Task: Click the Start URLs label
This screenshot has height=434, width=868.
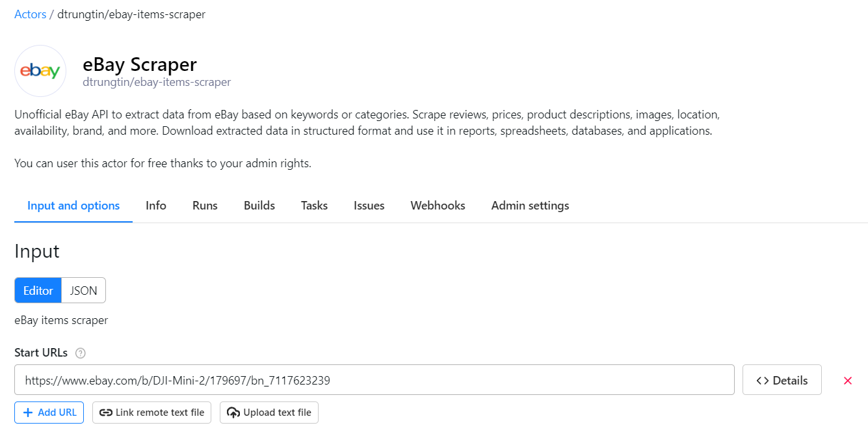Action: [41, 353]
